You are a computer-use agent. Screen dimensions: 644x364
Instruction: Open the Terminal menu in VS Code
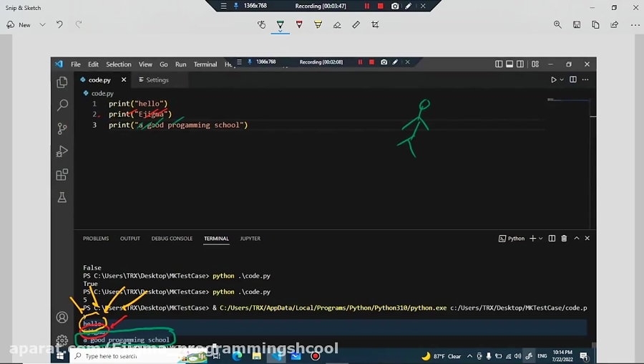pos(205,64)
